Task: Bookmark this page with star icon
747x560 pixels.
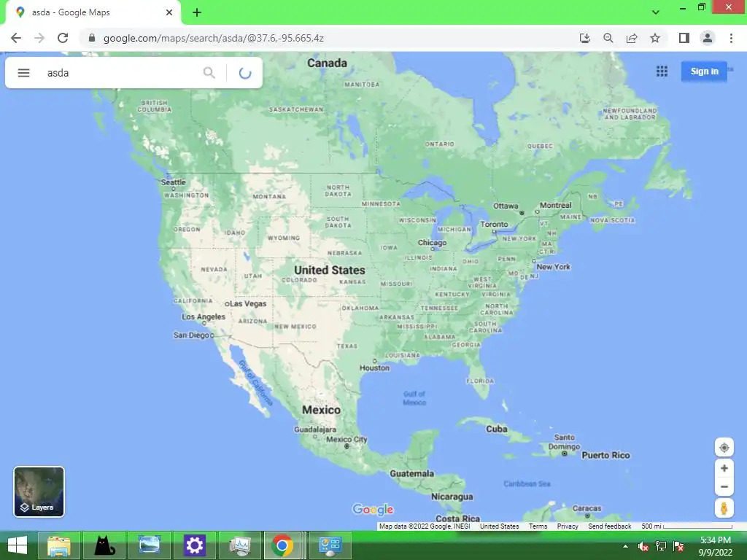Action: pos(655,38)
